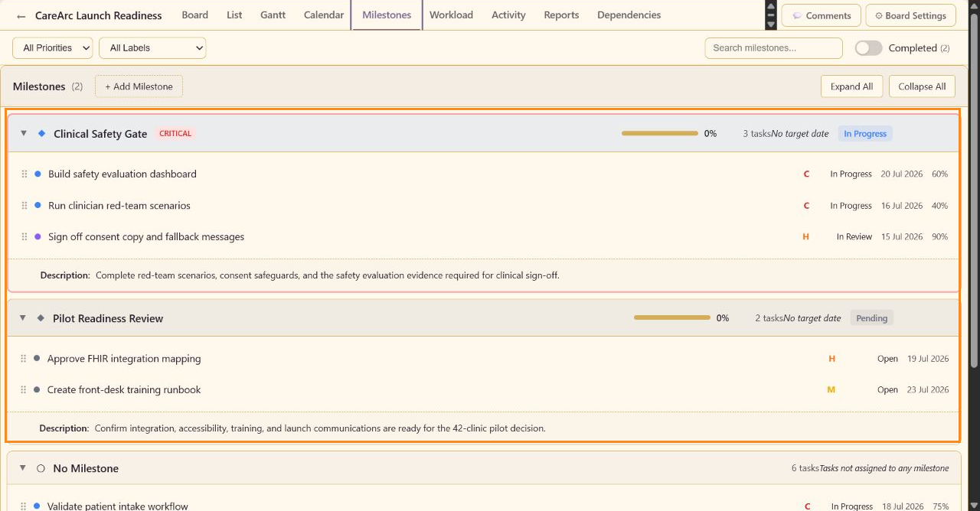Click the 20 Jul 2026 due date
Screen dimensions: 980x511
[902, 174]
